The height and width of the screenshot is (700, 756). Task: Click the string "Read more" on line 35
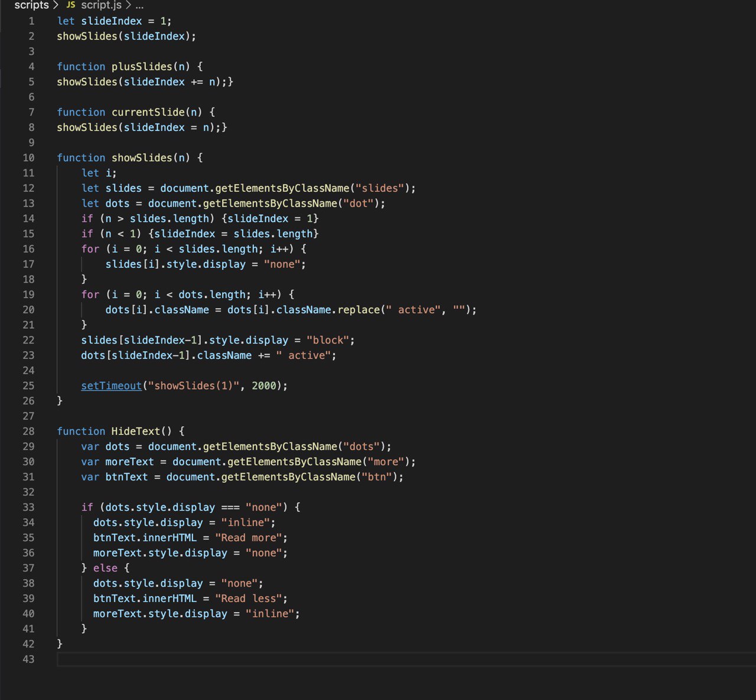point(249,537)
